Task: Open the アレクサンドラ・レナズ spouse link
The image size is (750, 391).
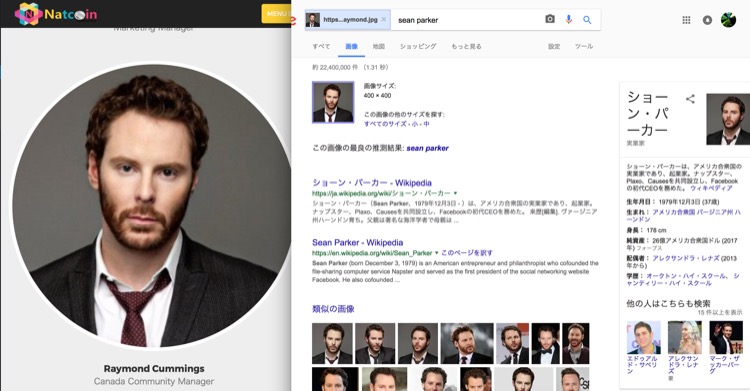Action: [x=686, y=258]
